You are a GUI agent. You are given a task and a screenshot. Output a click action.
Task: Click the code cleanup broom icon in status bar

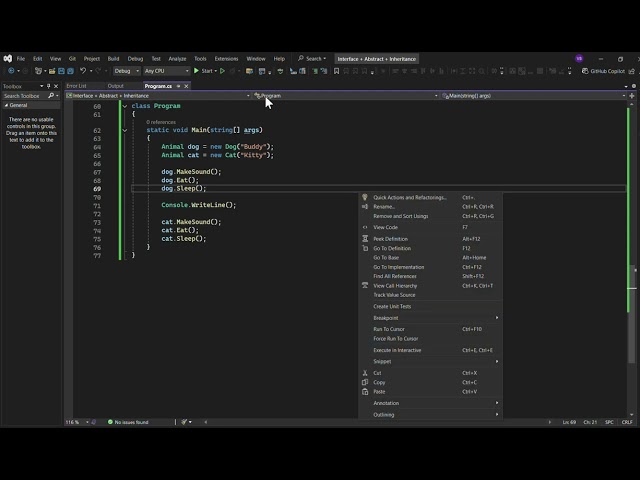(184, 422)
